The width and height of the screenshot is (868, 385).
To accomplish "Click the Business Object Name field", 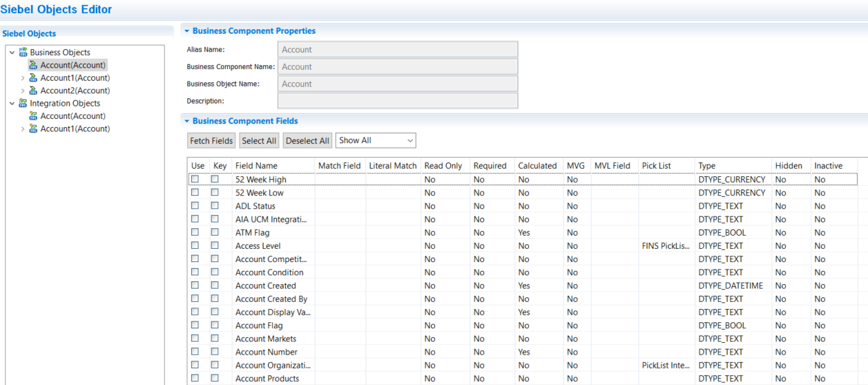I will (x=398, y=84).
